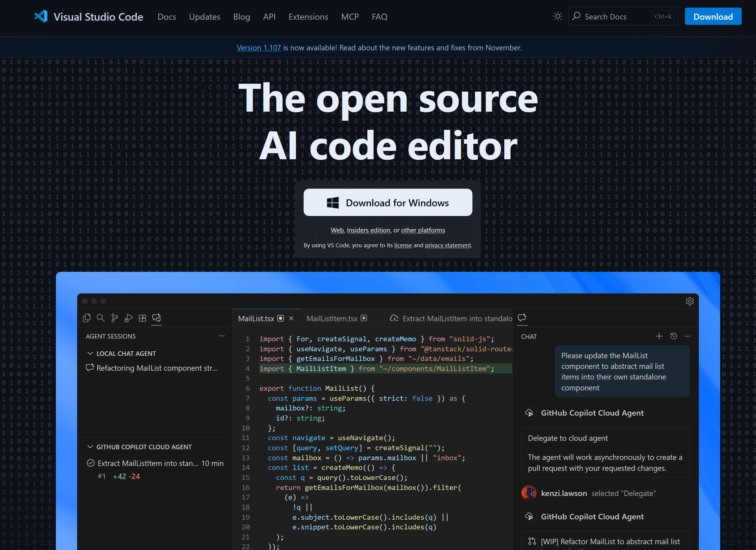Focus the Search Docs field
This screenshot has width=756, height=550.
[623, 17]
